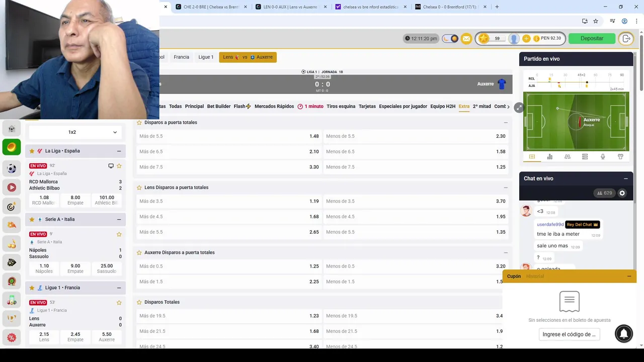This screenshot has height=362, width=644.
Task: Collapse the Serie A • Italia section
Action: pyautogui.click(x=119, y=219)
